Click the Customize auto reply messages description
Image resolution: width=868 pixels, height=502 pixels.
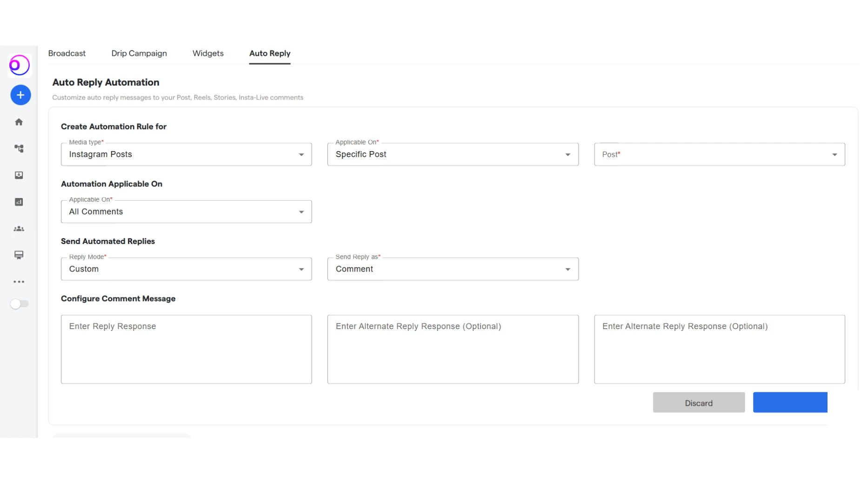point(178,98)
